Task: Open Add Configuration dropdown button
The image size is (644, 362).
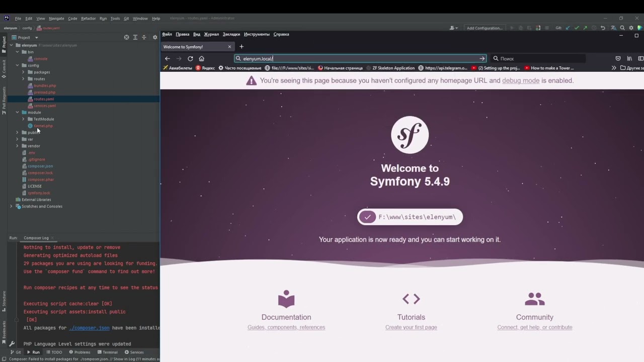Action: [485, 28]
